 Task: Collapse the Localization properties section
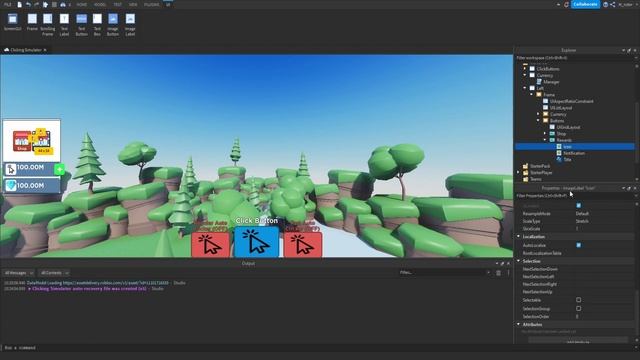(x=518, y=236)
